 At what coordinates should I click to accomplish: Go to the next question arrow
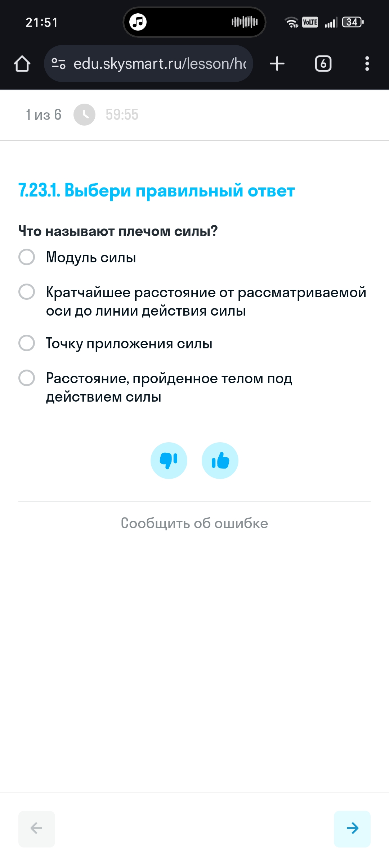point(352,828)
